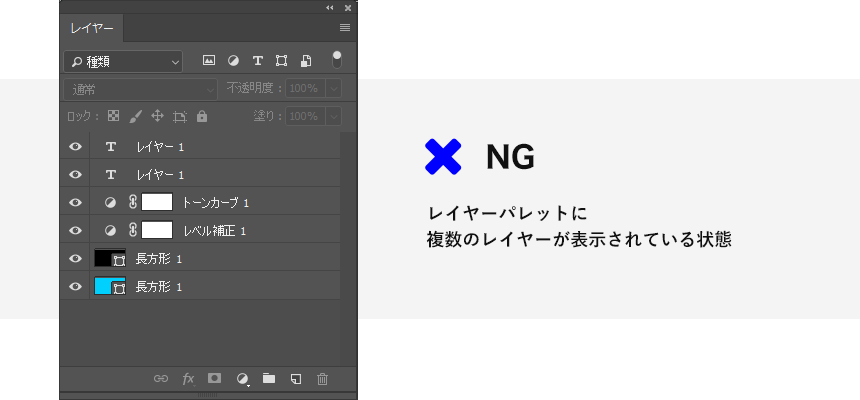Open the layers panel hamburger menu
The height and width of the screenshot is (400, 860).
tap(344, 28)
